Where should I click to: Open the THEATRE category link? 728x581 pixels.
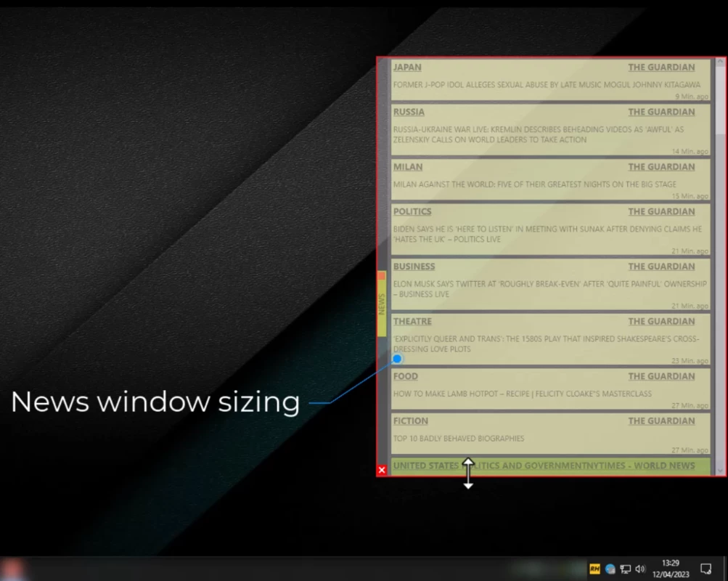click(412, 321)
